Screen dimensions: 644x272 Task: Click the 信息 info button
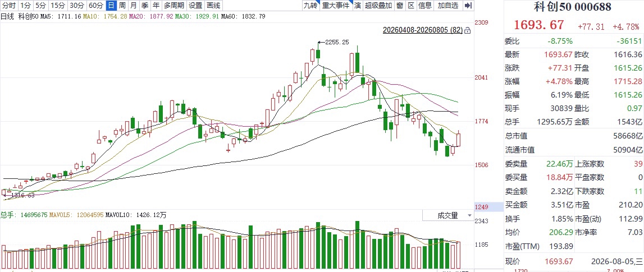tap(425, 6)
